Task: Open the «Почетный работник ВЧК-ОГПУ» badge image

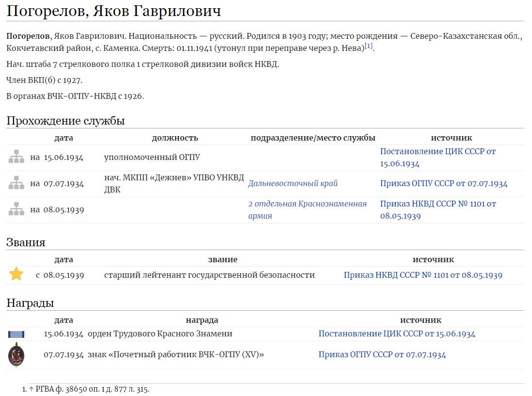Action: click(16, 355)
